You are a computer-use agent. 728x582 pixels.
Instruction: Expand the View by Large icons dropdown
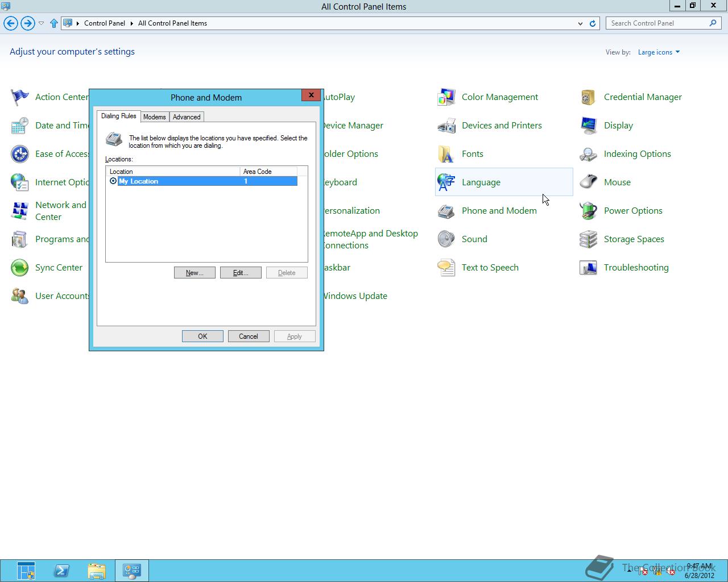coord(659,52)
